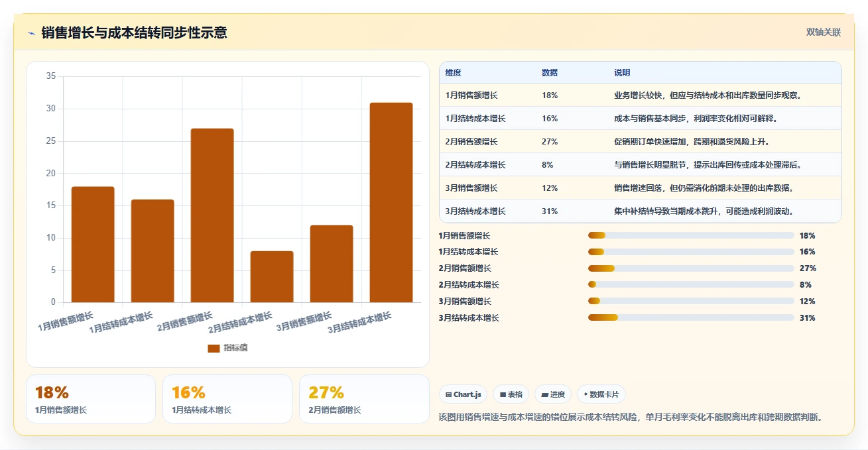Click the 8% value in table
The height and width of the screenshot is (450, 868).
pyautogui.click(x=548, y=165)
